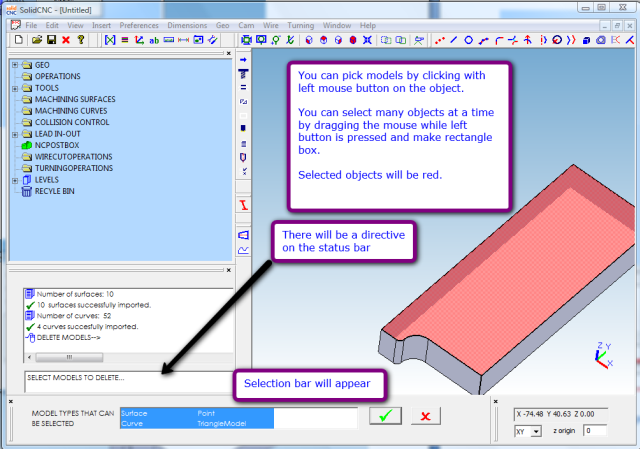Click the Open folder icon
This screenshot has width=640, height=449.
(x=36, y=40)
